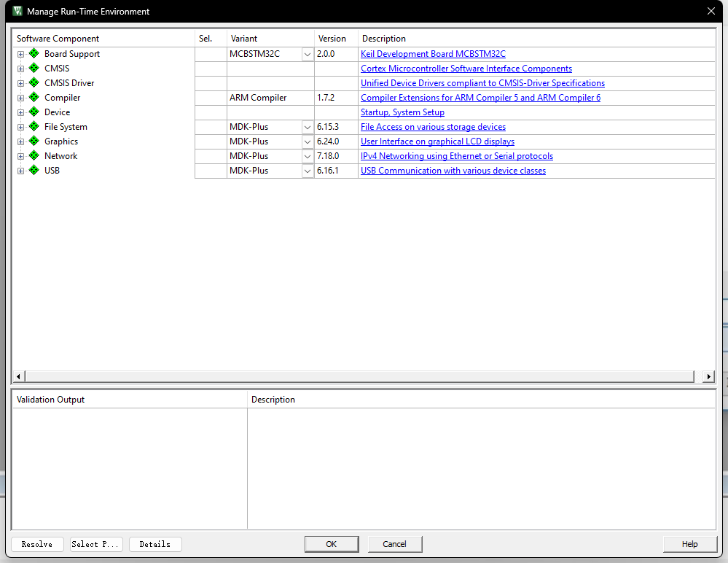
Task: Click the USB green diamond icon
Action: (x=34, y=171)
